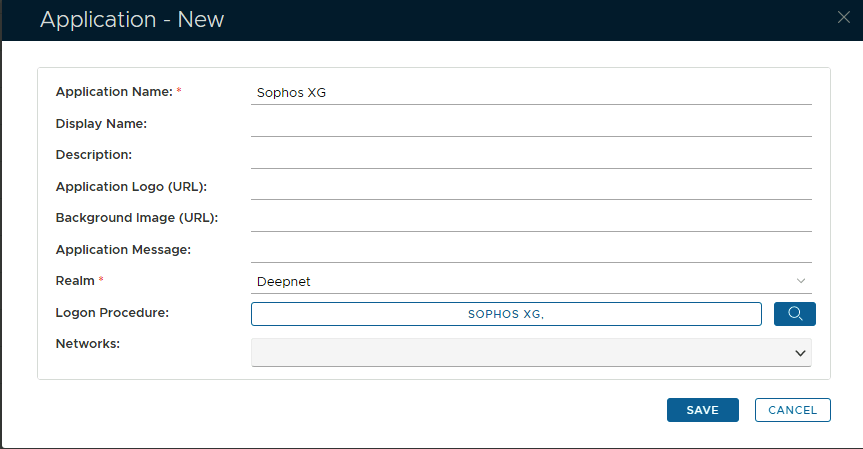Image resolution: width=863 pixels, height=449 pixels.
Task: Click the "Application - New" dialog title
Action: [x=132, y=20]
